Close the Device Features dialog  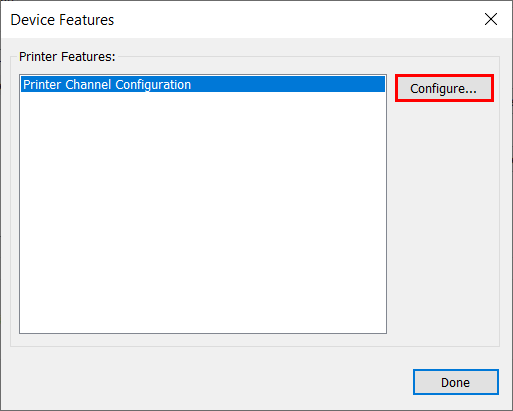coord(491,19)
